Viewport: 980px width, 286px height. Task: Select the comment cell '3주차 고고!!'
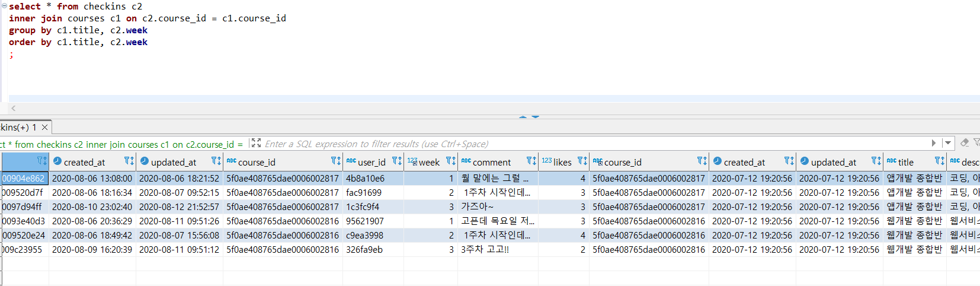click(498, 249)
